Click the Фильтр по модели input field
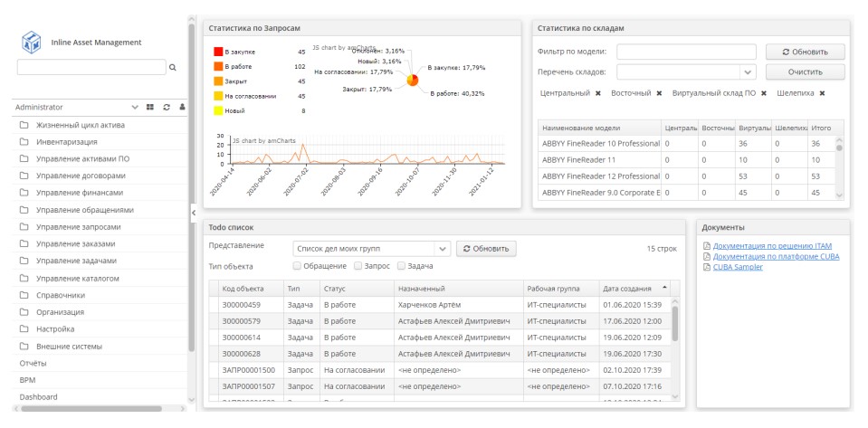Screen dimensions: 868x428 (x=686, y=52)
